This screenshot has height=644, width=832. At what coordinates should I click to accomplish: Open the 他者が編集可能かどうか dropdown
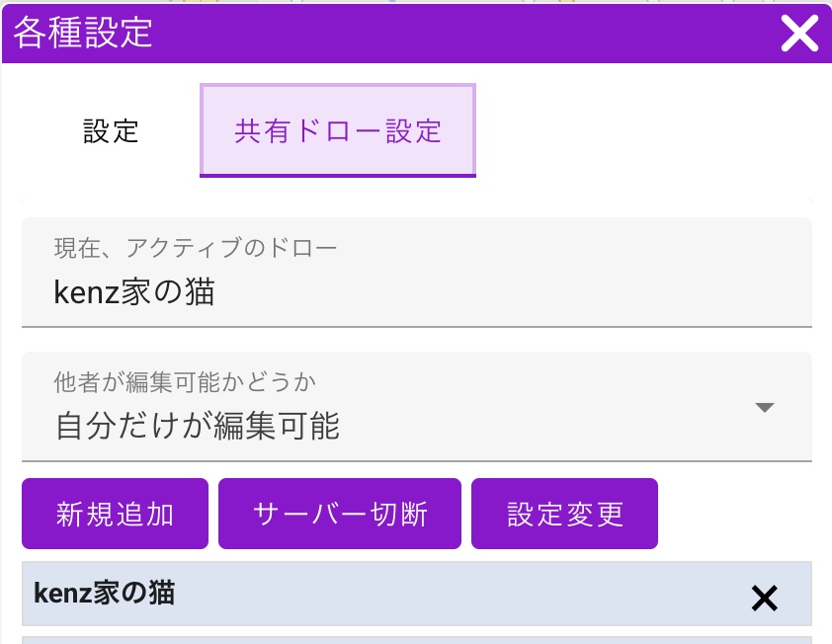pyautogui.click(x=416, y=406)
